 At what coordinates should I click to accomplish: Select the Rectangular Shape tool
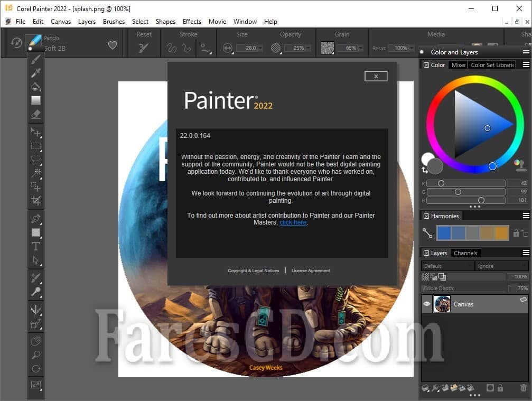pyautogui.click(x=35, y=232)
